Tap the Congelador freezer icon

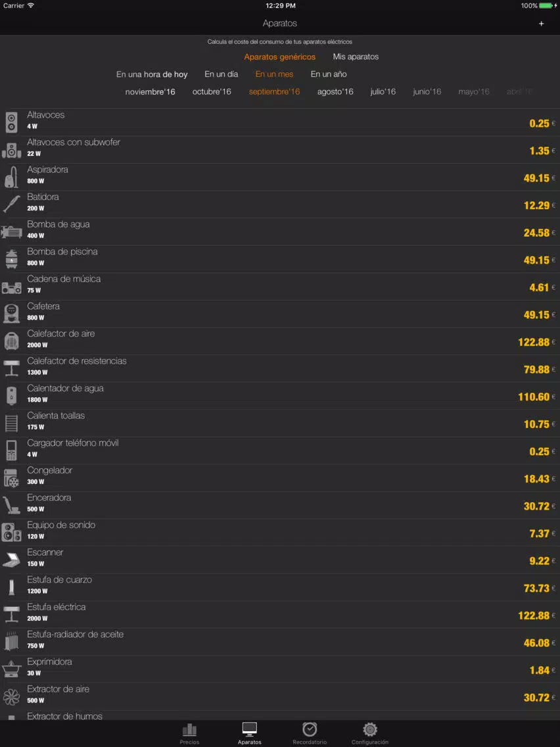click(12, 478)
